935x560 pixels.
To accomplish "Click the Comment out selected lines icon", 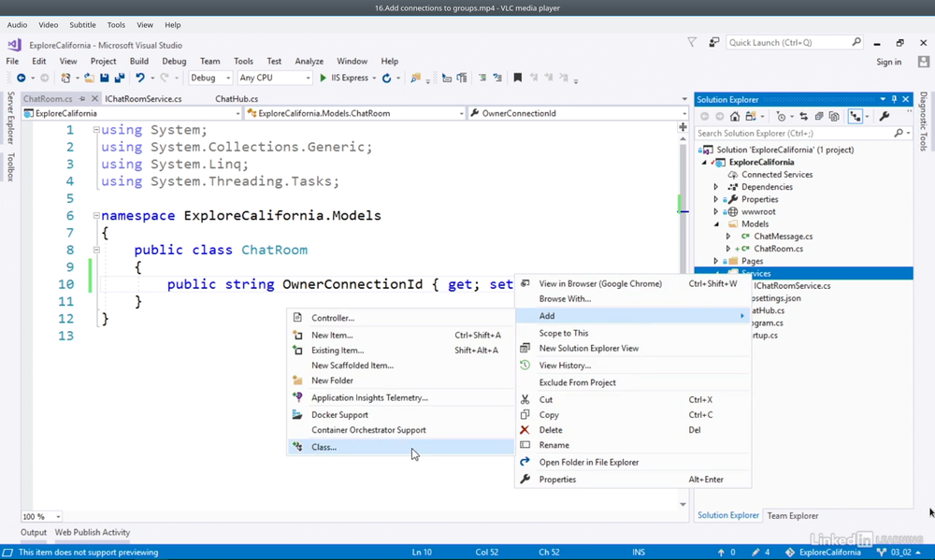I will (482, 79).
